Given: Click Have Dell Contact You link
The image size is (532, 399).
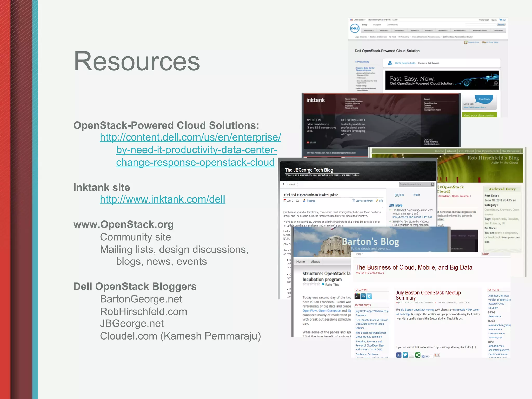Looking at the screenshot, I should (x=474, y=107).
